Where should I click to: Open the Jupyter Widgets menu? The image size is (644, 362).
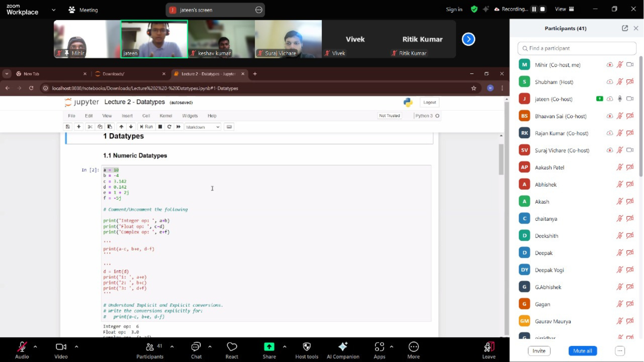click(x=190, y=116)
